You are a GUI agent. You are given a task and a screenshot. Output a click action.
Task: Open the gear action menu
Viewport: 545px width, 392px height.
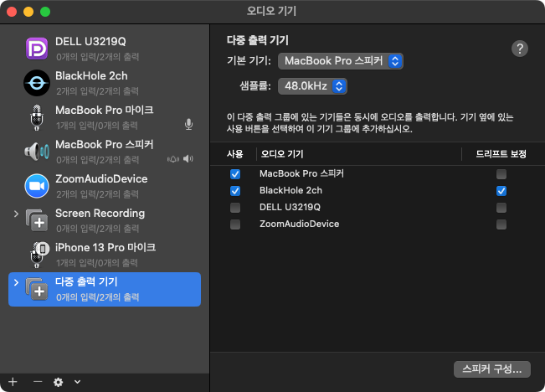(x=58, y=382)
